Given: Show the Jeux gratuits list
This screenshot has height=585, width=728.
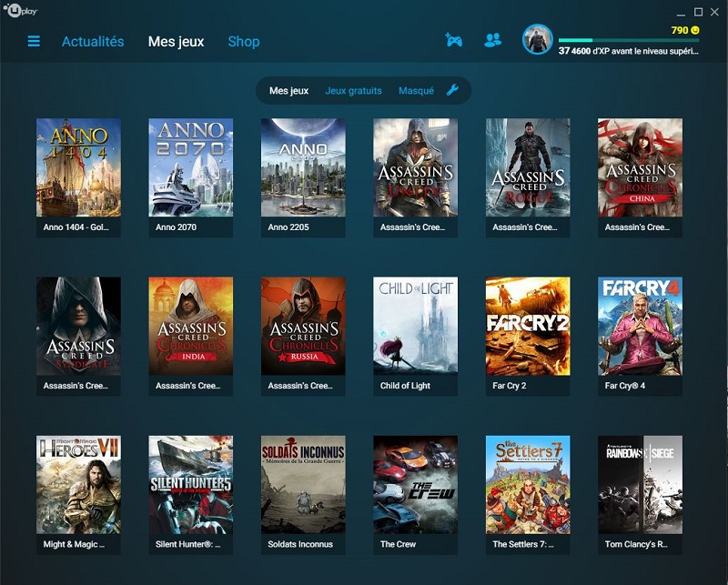Looking at the screenshot, I should 353,91.
